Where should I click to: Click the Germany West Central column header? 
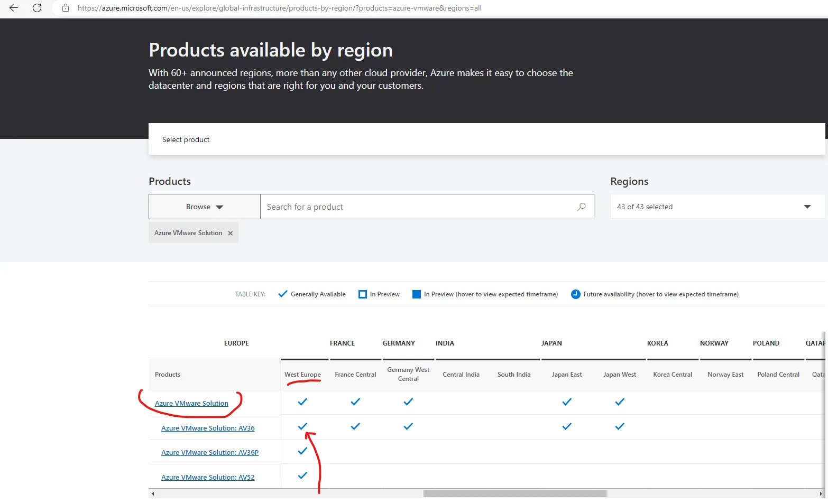[408, 374]
